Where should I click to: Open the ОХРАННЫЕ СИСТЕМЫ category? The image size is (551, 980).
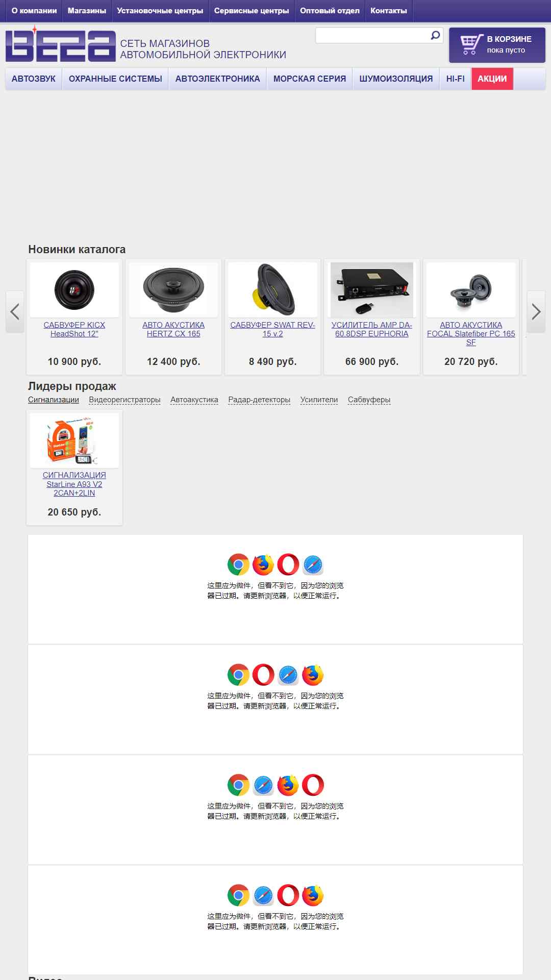[115, 79]
